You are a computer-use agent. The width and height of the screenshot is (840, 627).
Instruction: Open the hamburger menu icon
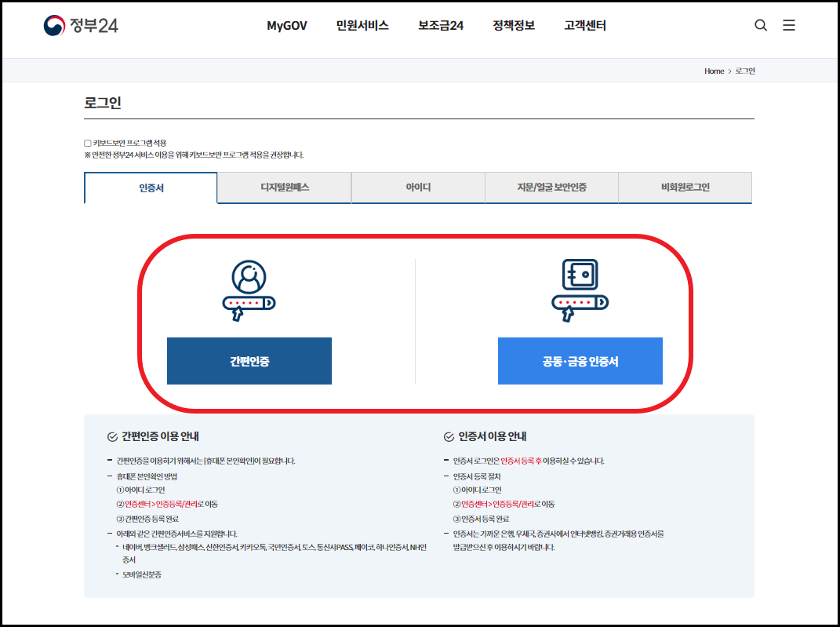[789, 25]
